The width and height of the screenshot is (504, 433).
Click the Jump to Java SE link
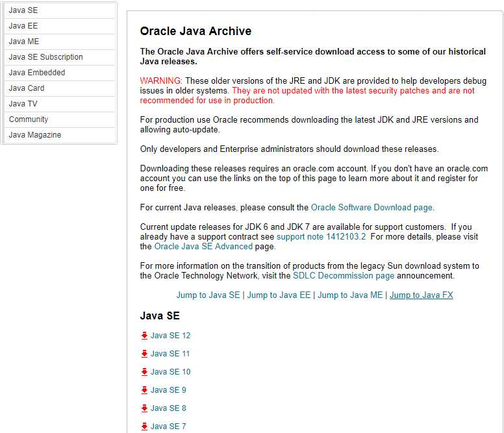coord(208,295)
